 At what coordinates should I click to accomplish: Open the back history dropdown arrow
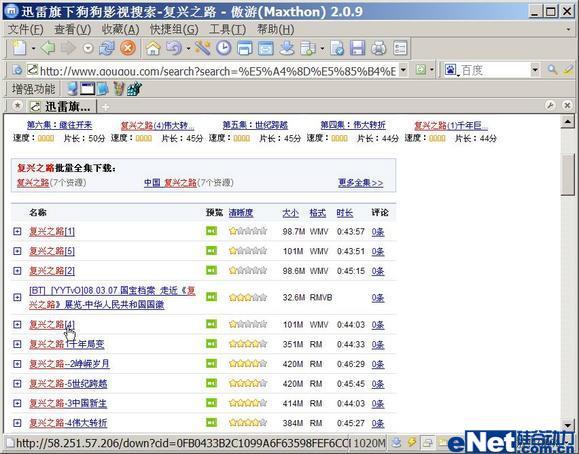(88, 48)
